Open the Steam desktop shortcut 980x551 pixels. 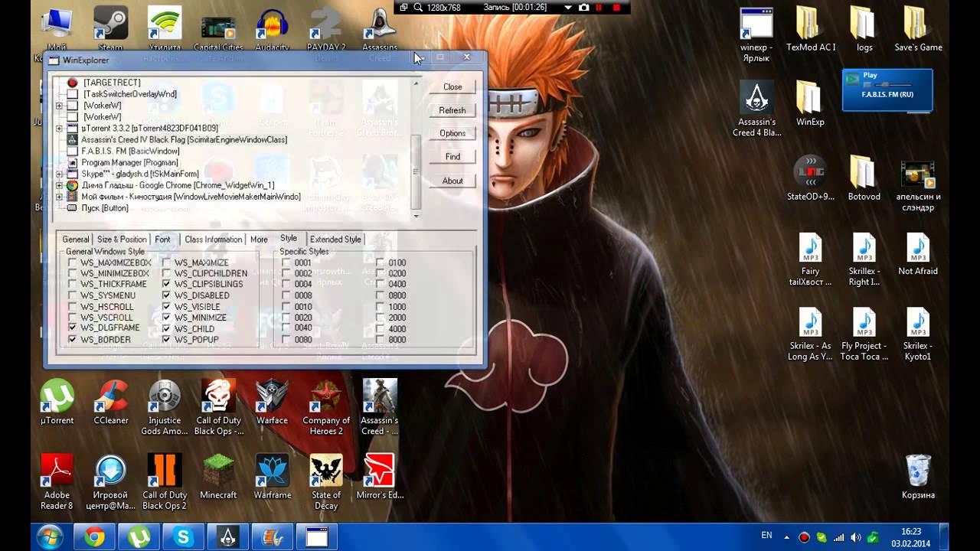(x=110, y=28)
